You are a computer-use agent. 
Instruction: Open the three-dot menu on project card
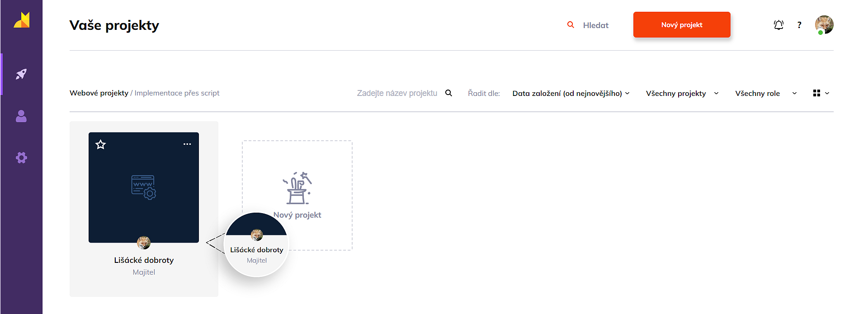[x=187, y=144]
